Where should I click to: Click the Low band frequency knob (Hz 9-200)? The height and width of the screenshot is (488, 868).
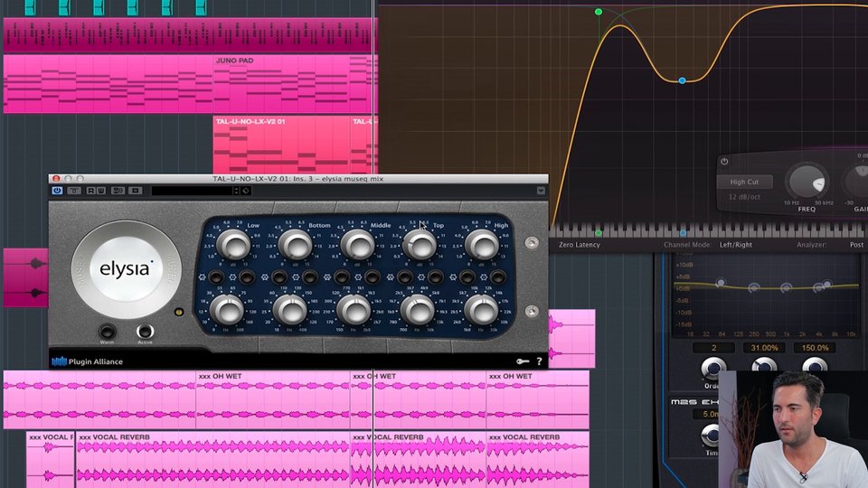point(227,310)
